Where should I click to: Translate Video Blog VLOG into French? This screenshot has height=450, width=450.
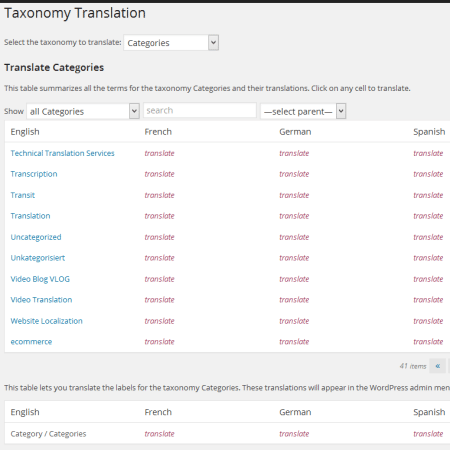159,279
